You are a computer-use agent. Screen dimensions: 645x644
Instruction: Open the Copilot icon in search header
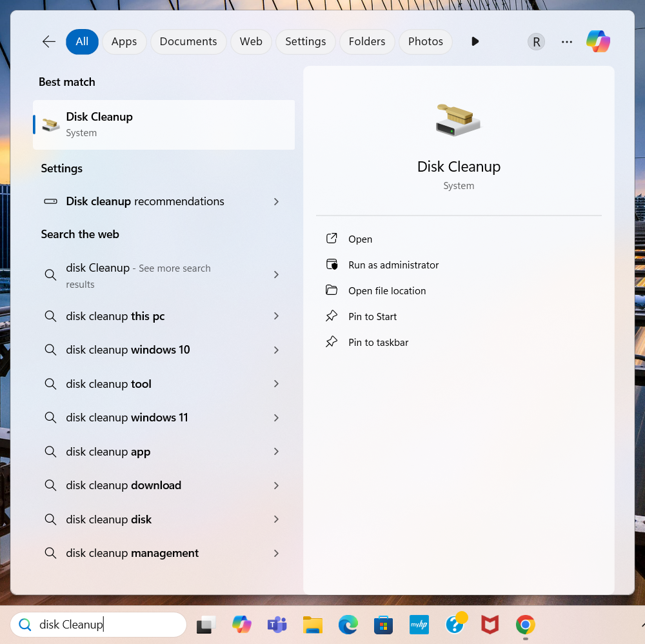[598, 41]
